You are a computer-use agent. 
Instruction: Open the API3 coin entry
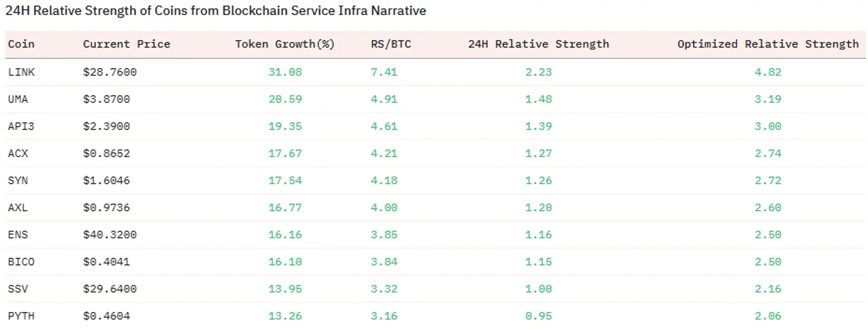(21, 126)
